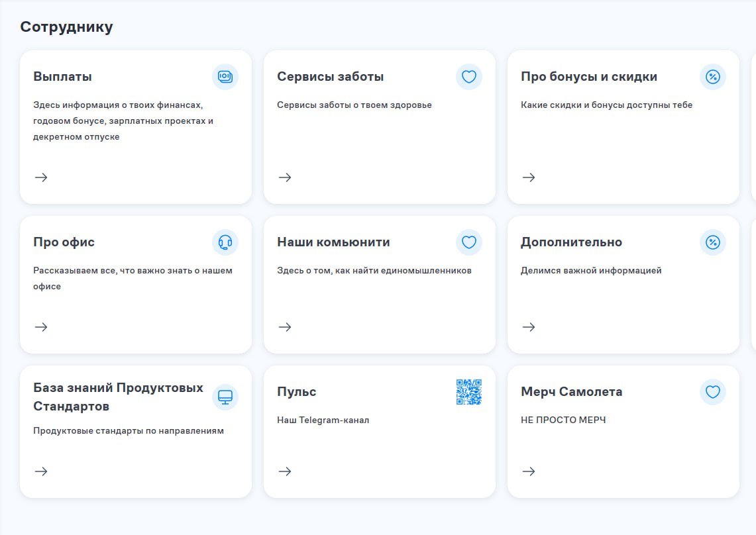Click the percent icon on Про бонусы и скидки

point(713,77)
